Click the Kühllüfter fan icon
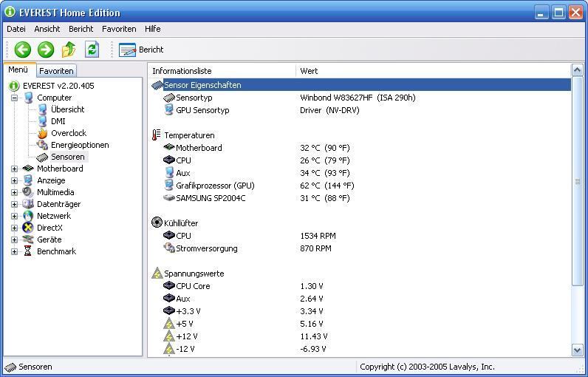The height and width of the screenshot is (377, 588). (157, 223)
